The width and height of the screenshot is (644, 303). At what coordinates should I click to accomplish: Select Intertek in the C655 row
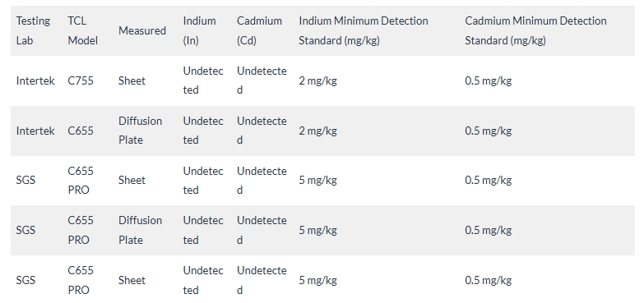[35, 131]
